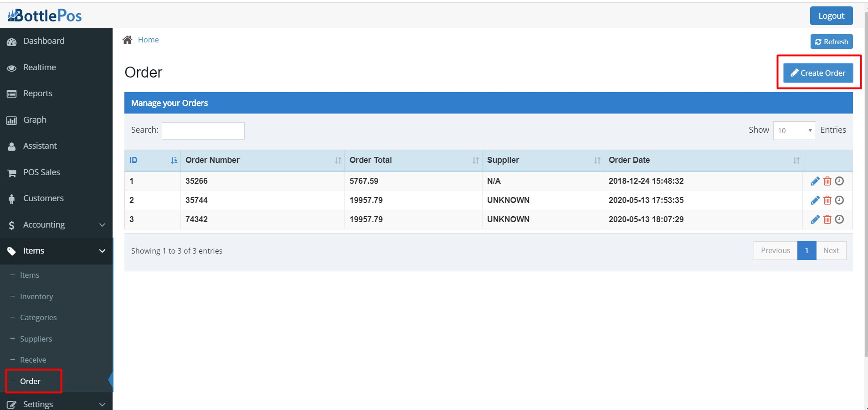Select Order in the Items submenu
This screenshot has width=868, height=410.
point(30,381)
